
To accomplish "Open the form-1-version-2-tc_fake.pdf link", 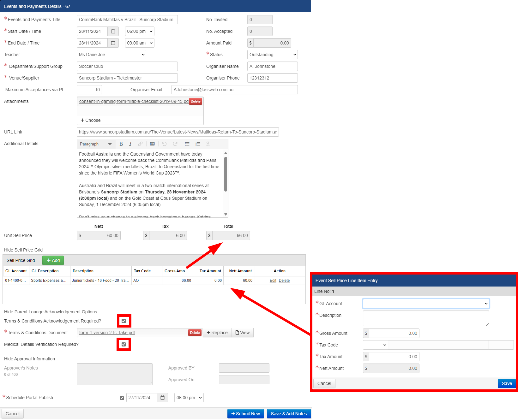I will pos(107,333).
